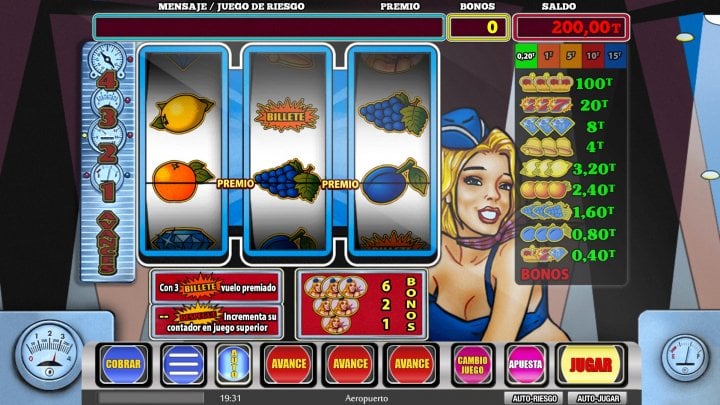The height and width of the screenshot is (405, 720).
Task: Click the third red AVANCE button
Action: 411,364
